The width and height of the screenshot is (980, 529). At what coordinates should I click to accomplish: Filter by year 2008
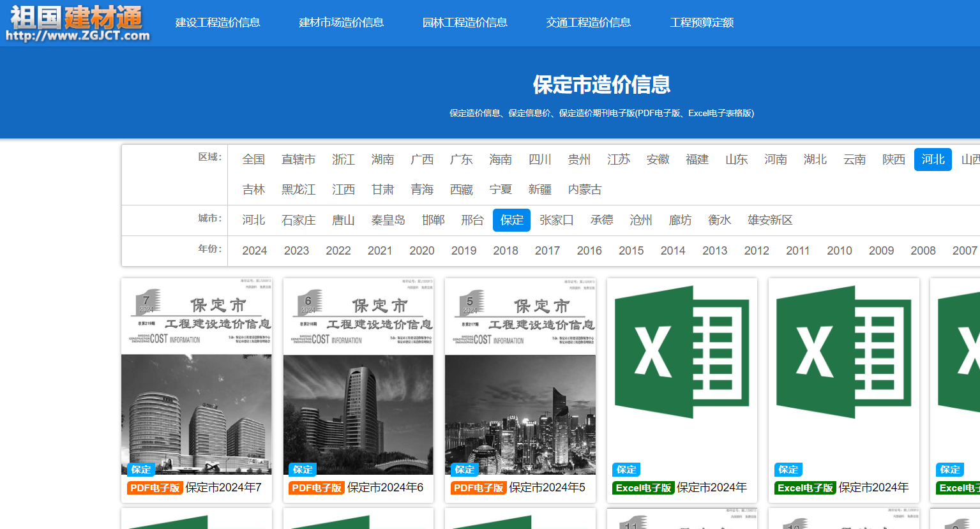[923, 251]
